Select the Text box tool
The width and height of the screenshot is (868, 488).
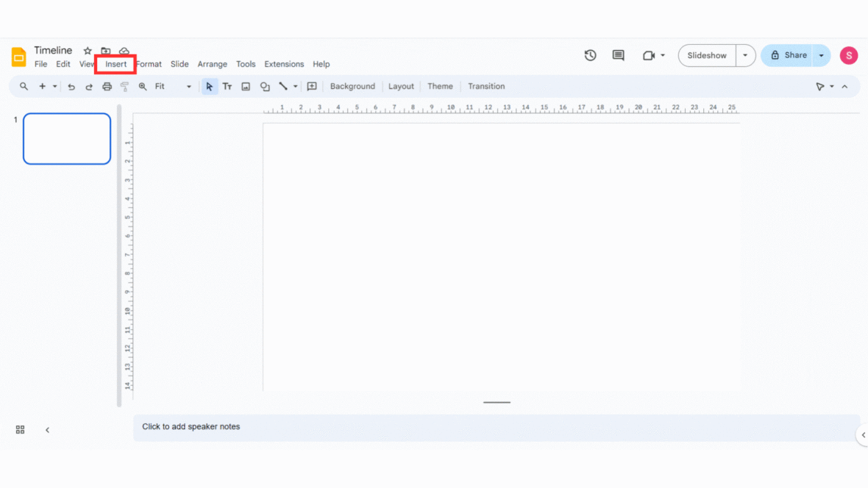(x=227, y=86)
